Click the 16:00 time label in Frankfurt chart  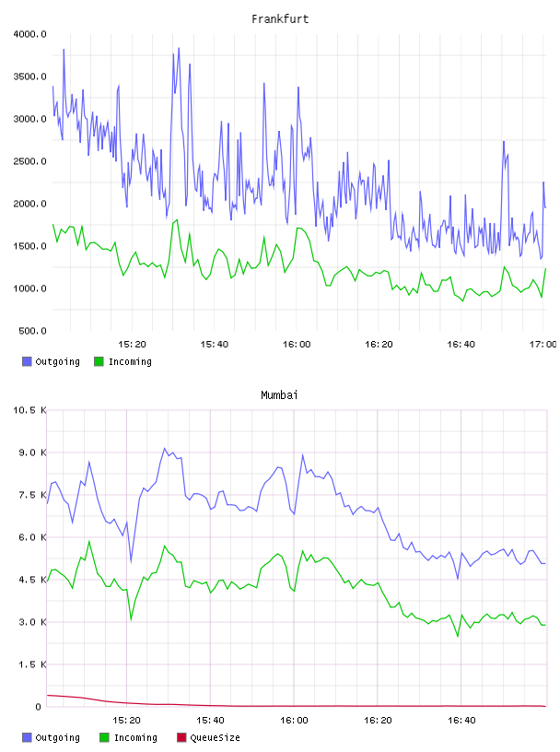tap(297, 345)
